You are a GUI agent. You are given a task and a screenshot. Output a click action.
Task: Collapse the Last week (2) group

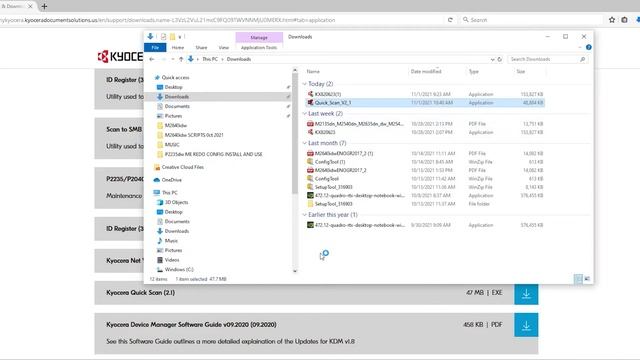304,113
